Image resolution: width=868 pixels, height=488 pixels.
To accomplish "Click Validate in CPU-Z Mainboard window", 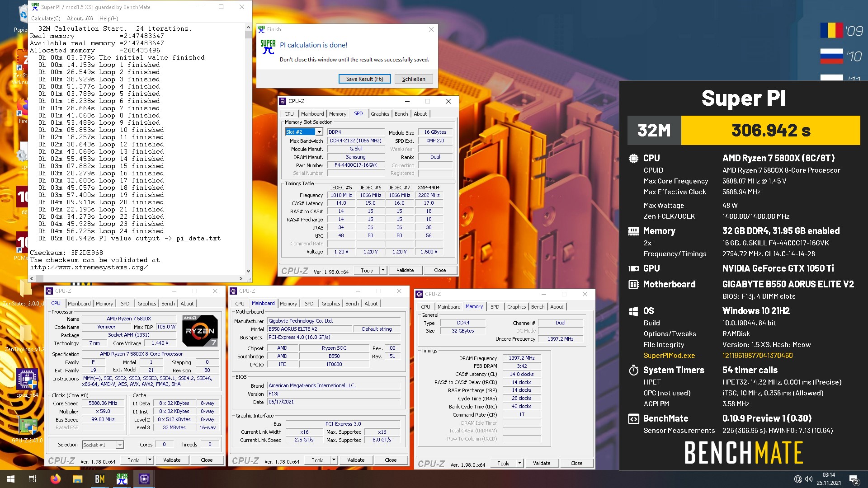I will pyautogui.click(x=356, y=460).
